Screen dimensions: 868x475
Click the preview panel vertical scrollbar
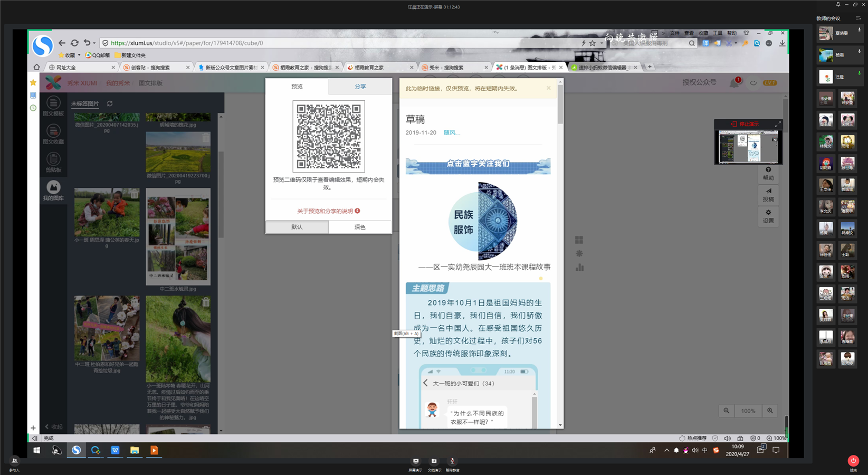560,104
